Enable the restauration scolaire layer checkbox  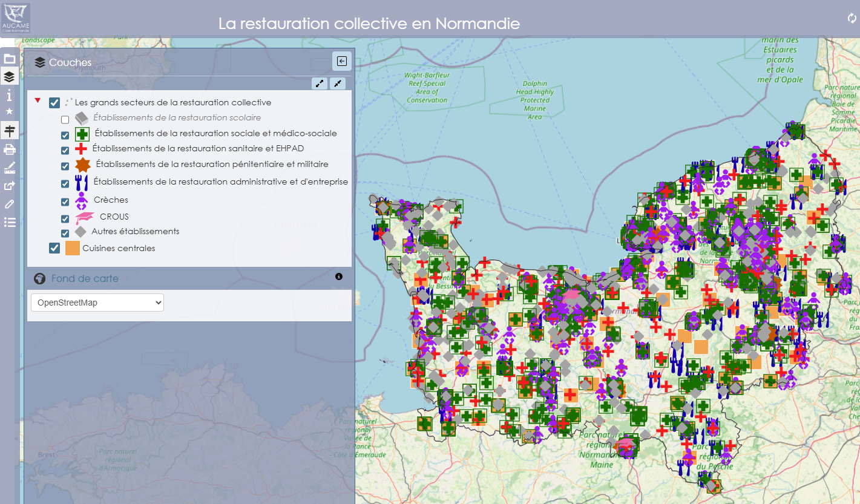pyautogui.click(x=65, y=120)
